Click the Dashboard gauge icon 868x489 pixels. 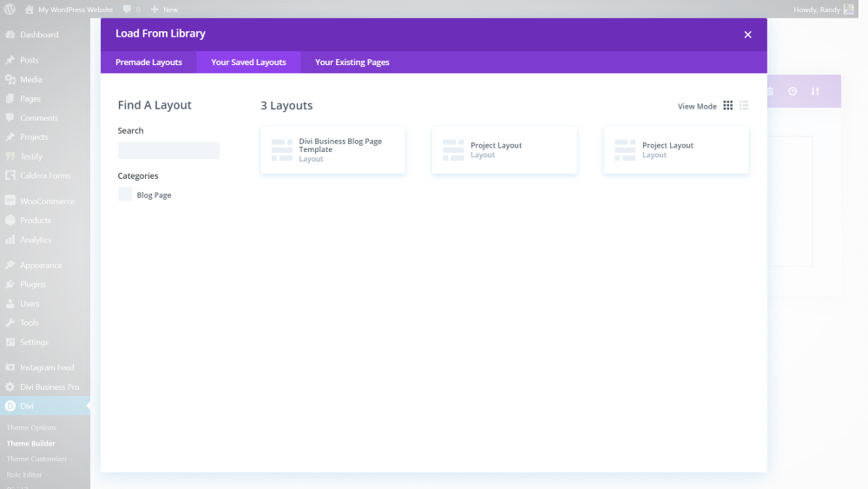(x=10, y=35)
